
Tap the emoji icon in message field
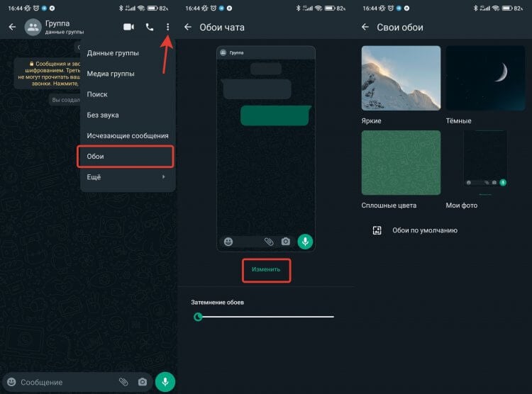click(x=11, y=382)
